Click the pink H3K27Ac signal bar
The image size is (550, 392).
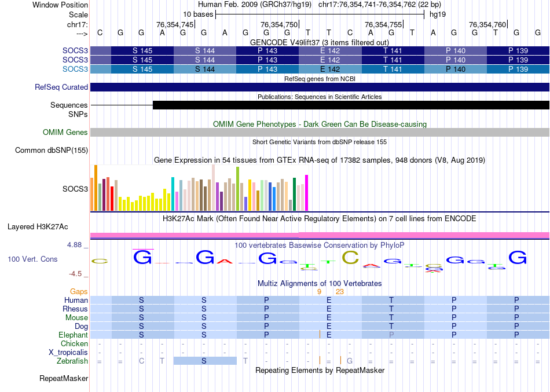(320, 235)
